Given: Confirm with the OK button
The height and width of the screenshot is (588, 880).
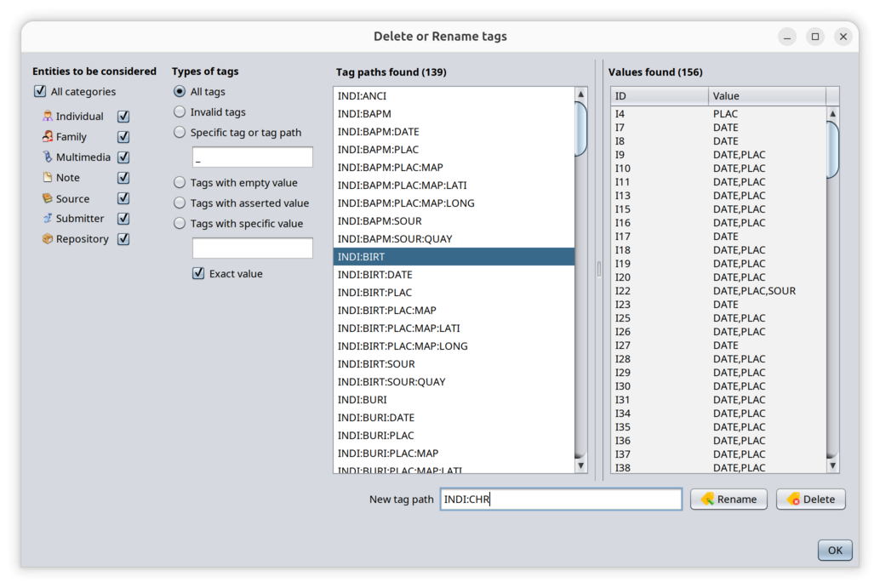Looking at the screenshot, I should (834, 551).
